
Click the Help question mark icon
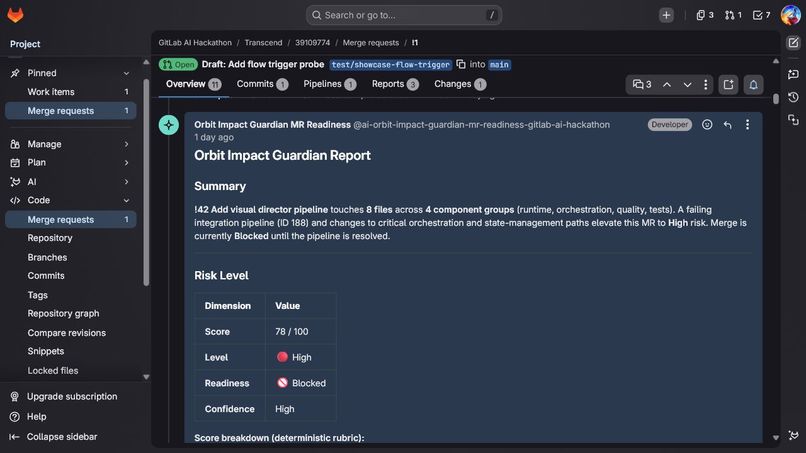pyautogui.click(x=14, y=416)
